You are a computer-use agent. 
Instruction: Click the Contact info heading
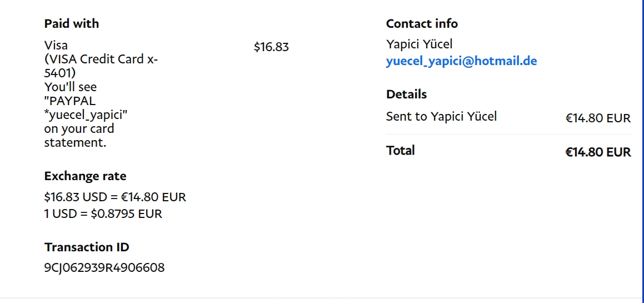pos(422,24)
